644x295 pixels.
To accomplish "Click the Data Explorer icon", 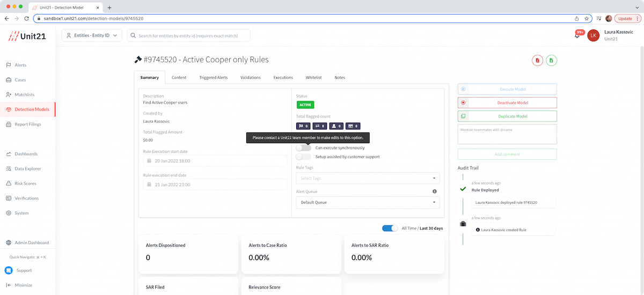I will 9,168.
